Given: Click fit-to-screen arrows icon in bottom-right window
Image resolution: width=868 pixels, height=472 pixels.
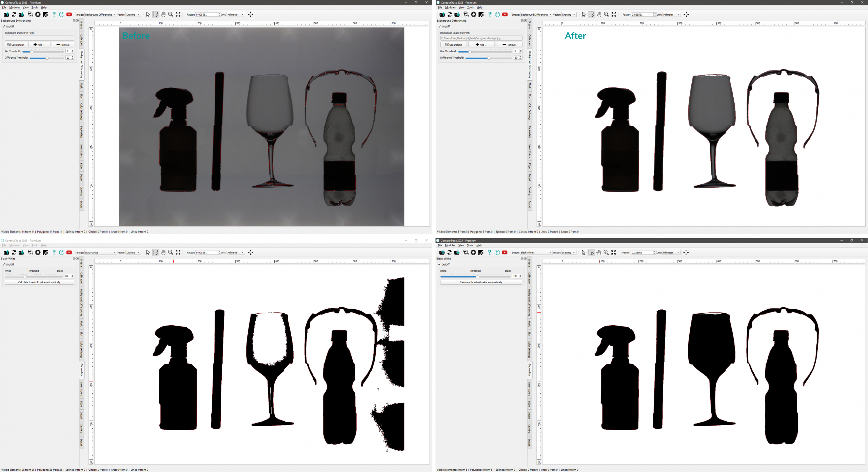Looking at the screenshot, I should click(613, 252).
